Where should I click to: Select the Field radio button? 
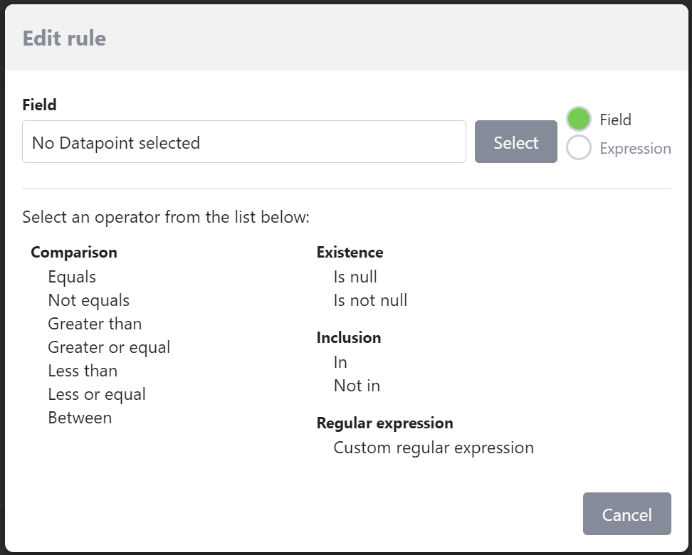coord(579,119)
